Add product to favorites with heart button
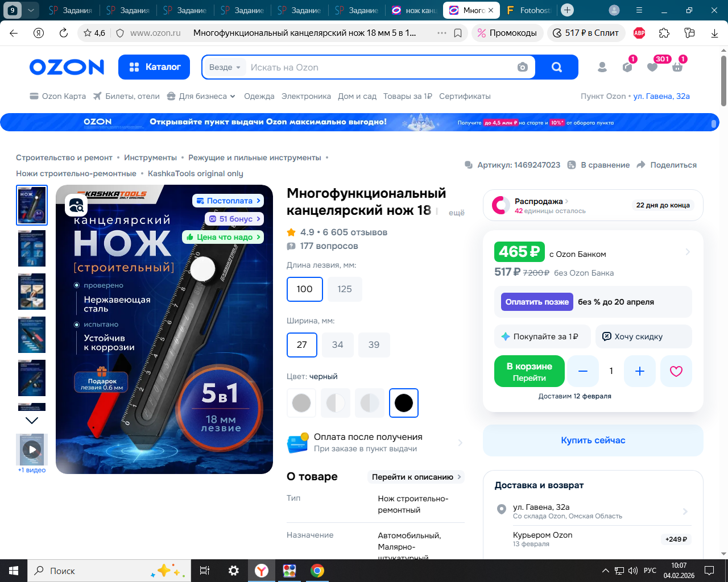Screen dimensions: 728x582 [x=676, y=371]
